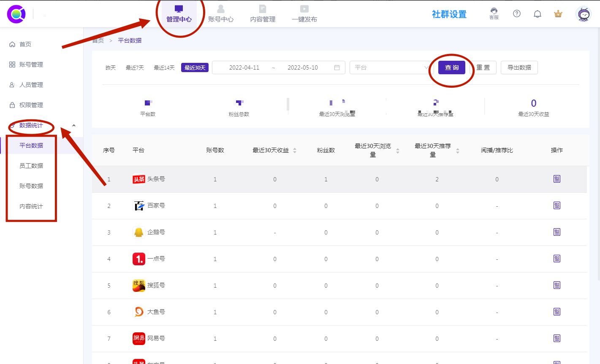Click the detail icon in the 网易号 row
This screenshot has width=600, height=364.
pos(556,338)
